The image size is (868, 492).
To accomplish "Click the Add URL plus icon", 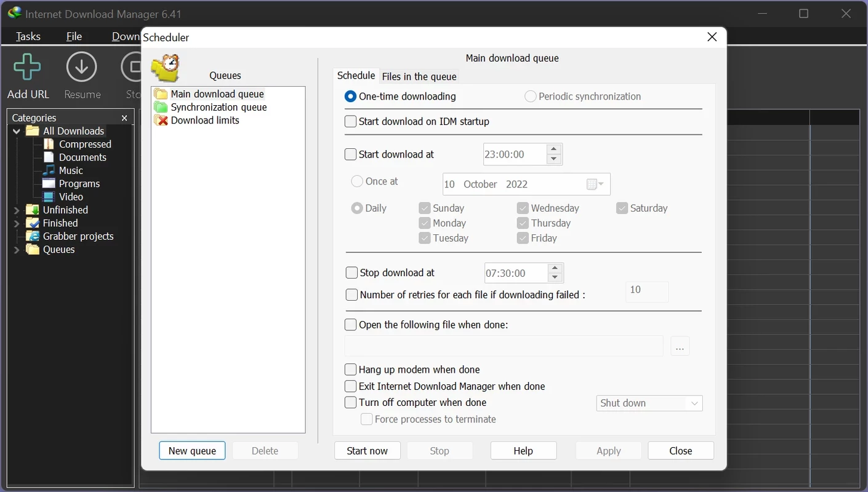I will [28, 68].
